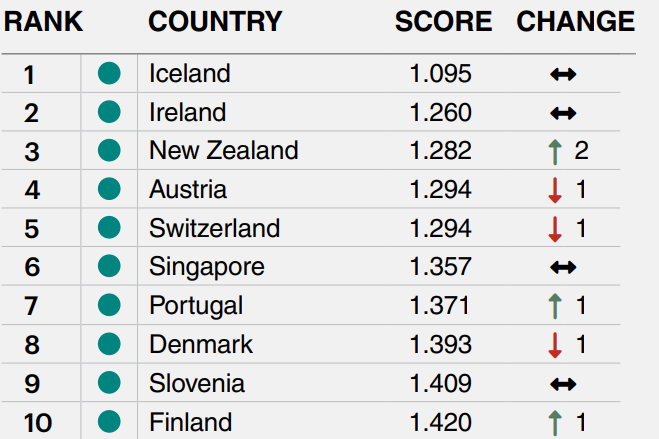Click the green up arrow for Finland
Image resolution: width=659 pixels, height=439 pixels.
coord(555,423)
